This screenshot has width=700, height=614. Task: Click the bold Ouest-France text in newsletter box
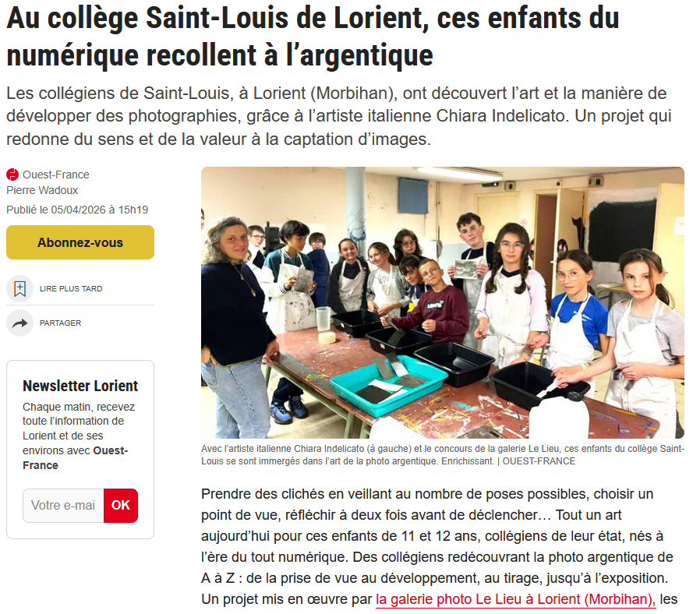(76, 458)
